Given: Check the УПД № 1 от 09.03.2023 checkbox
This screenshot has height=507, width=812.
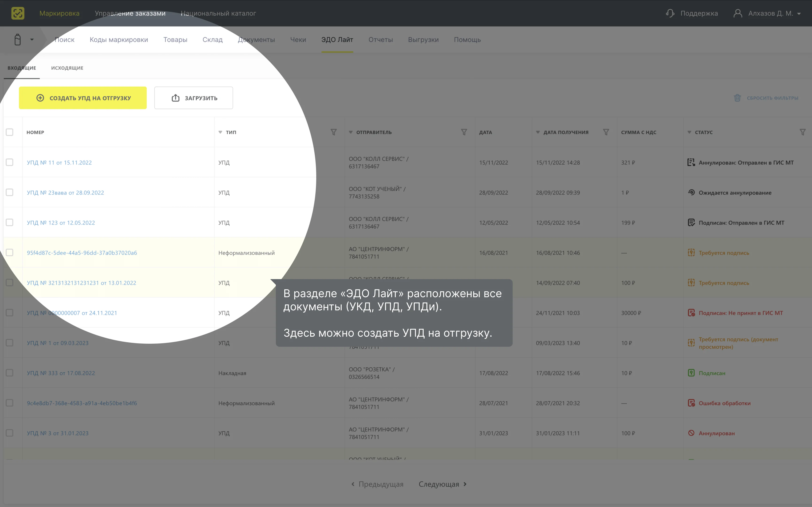Looking at the screenshot, I should 9,343.
